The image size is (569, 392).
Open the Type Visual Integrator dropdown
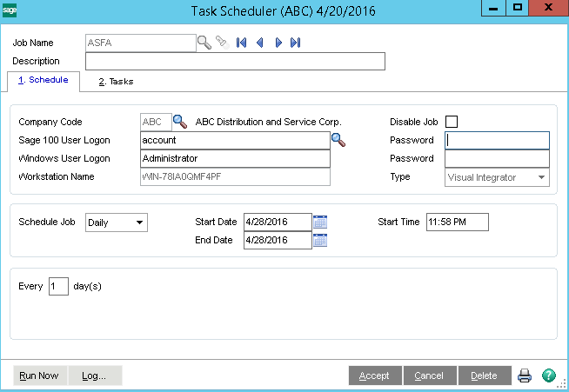542,177
